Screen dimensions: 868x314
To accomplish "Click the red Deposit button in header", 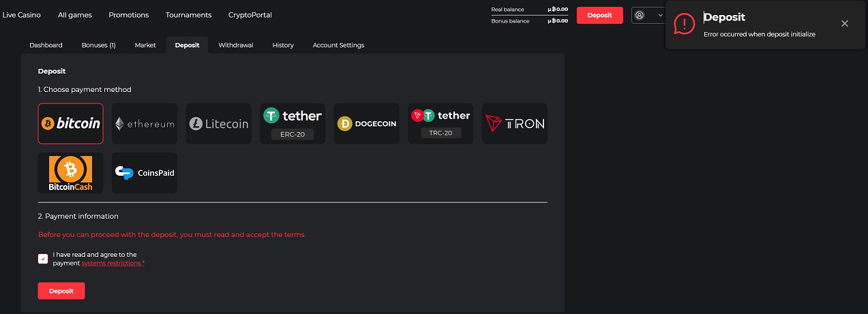I will (x=600, y=15).
